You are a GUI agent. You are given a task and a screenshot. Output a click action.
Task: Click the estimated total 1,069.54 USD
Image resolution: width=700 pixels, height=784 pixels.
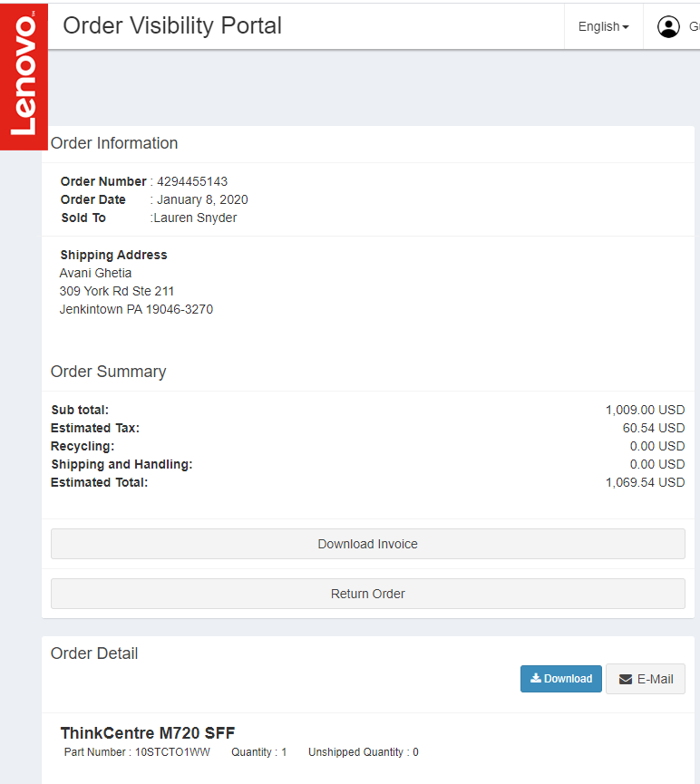(645, 482)
